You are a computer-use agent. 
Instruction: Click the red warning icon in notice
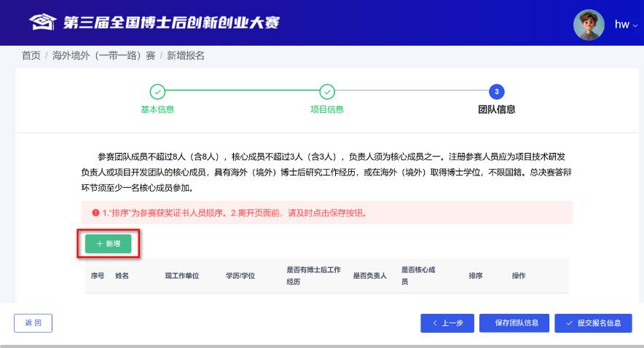(95, 213)
